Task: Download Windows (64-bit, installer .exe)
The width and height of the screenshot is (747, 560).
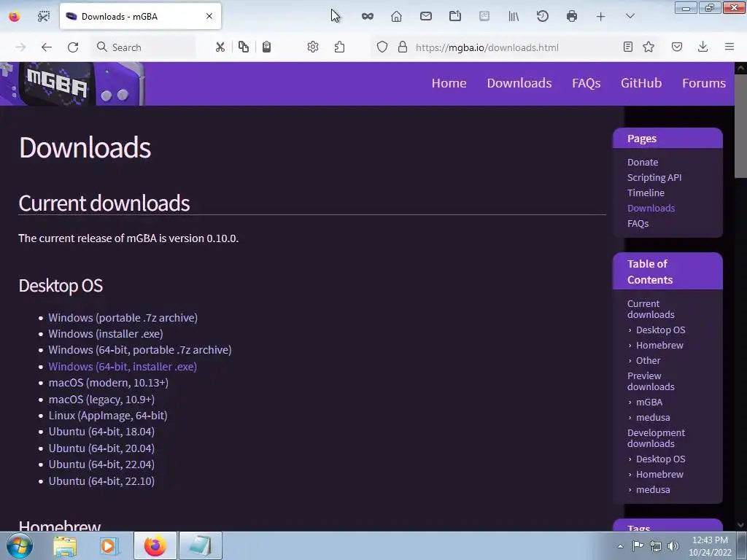Action: (123, 367)
